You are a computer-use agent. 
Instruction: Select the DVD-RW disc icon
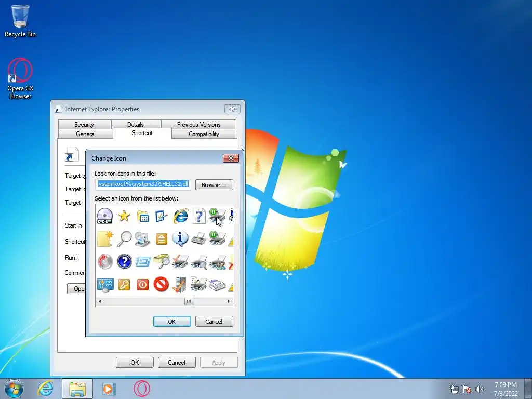[105, 216]
